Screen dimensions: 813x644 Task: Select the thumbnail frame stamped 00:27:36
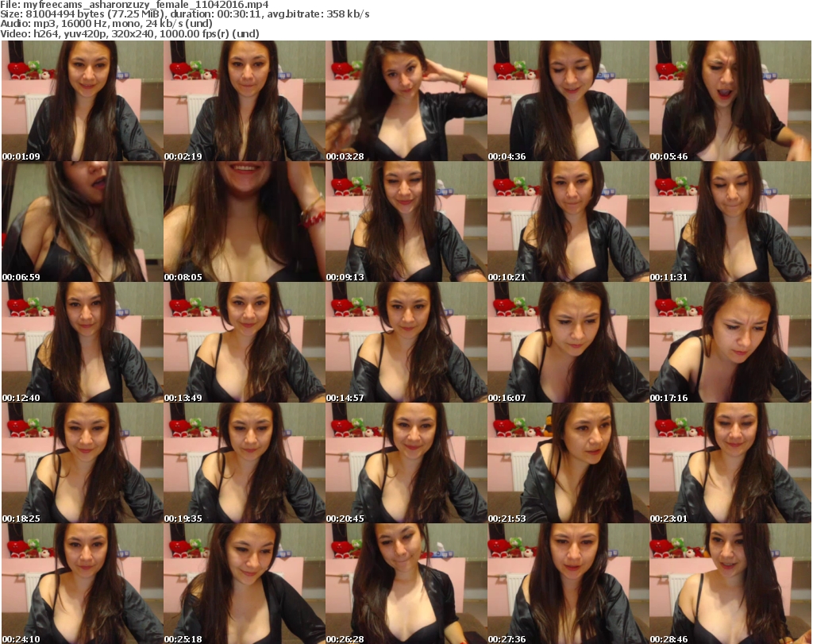[x=568, y=584]
